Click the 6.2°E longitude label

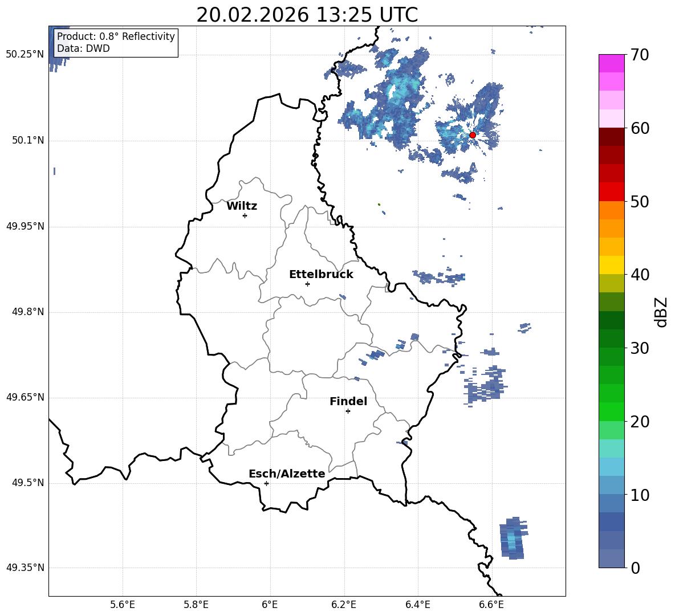point(344,605)
